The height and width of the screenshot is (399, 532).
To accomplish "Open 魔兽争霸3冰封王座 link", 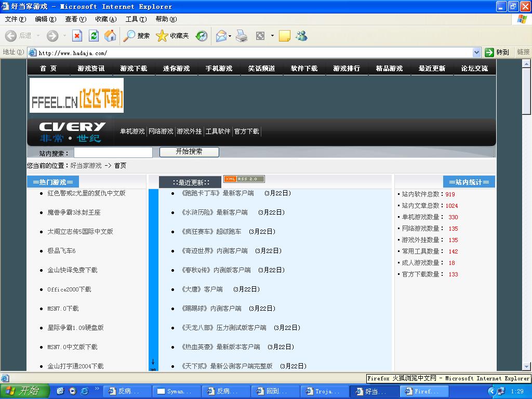I will click(x=74, y=212).
